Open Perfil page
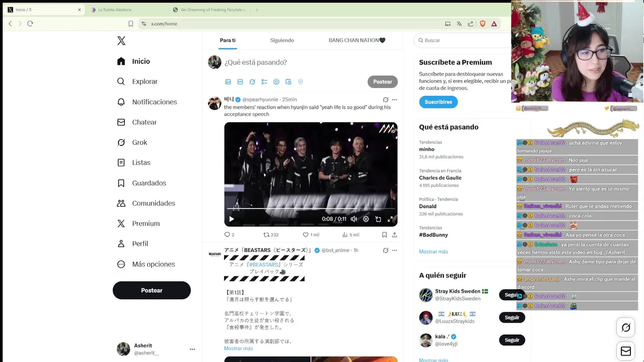The width and height of the screenshot is (644, 362). click(132, 243)
